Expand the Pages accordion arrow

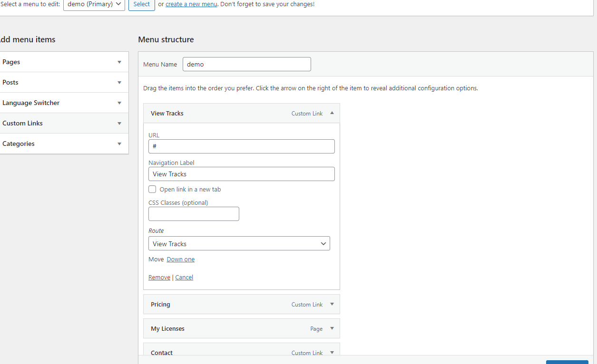pyautogui.click(x=119, y=62)
